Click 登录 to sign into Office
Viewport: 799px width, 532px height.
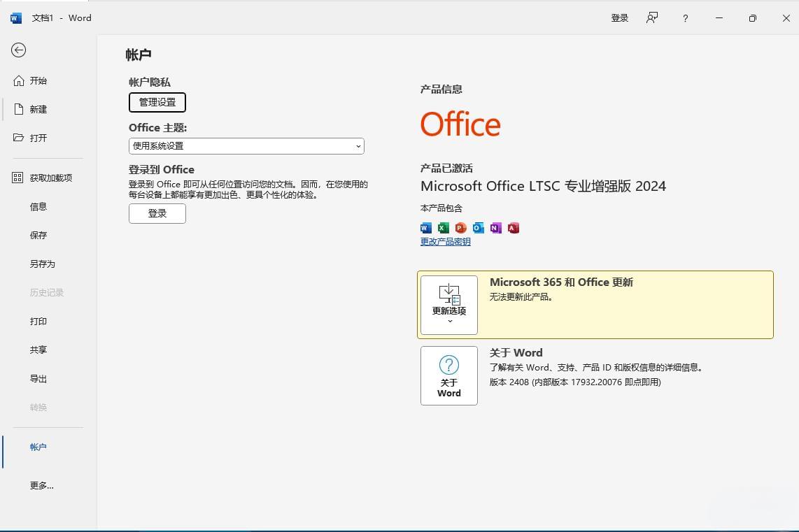[157, 214]
